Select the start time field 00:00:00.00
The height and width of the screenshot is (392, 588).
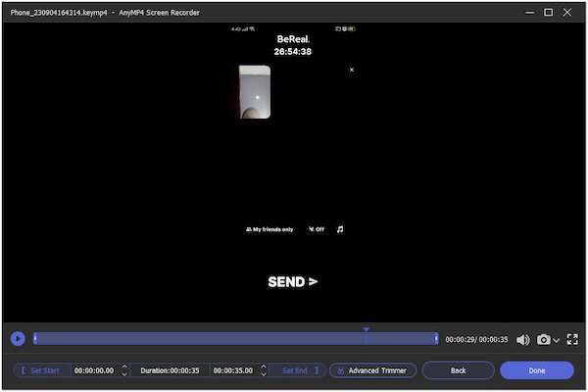point(94,370)
